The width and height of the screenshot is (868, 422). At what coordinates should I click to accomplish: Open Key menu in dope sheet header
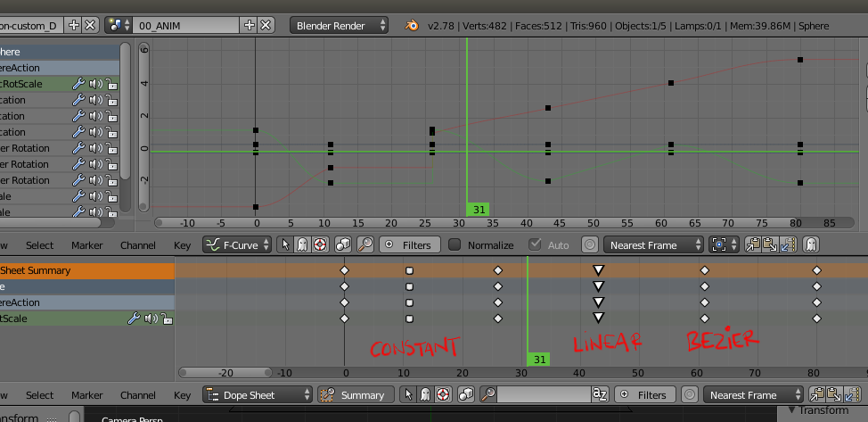coord(182,395)
